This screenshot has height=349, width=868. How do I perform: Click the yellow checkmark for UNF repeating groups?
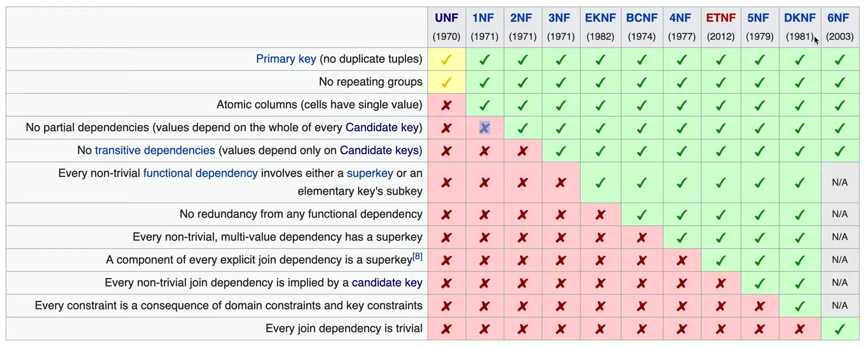(x=446, y=82)
